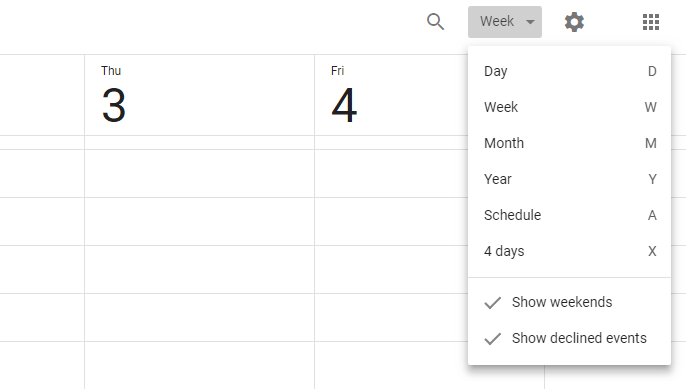Select Year view in the menu
This screenshot has width=686, height=389.
[569, 179]
